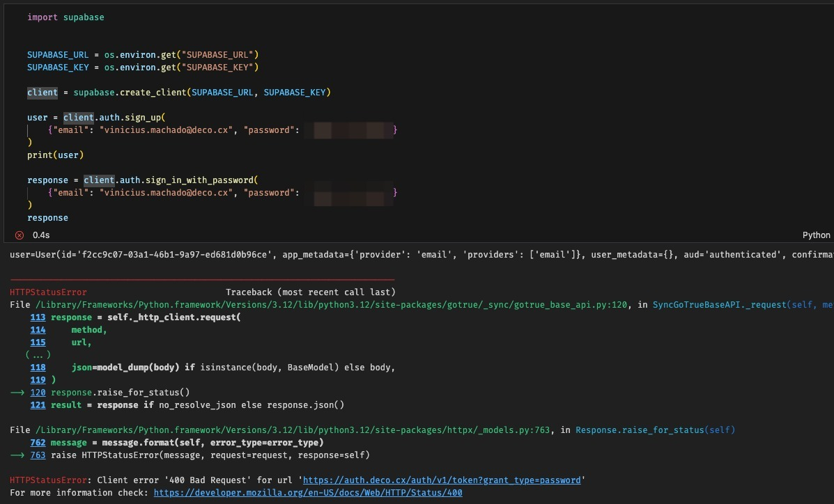Image resolution: width=834 pixels, height=504 pixels.
Task: Go to traceback line number 113
Action: 38,317
